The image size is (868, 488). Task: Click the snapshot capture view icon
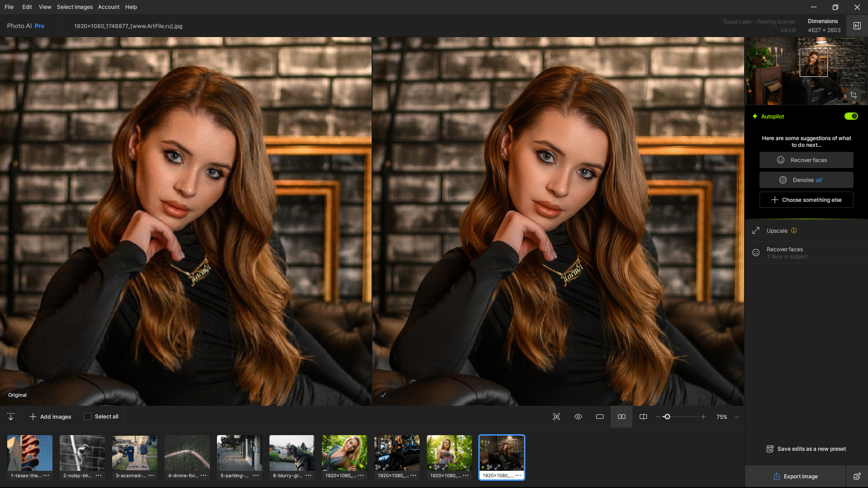pyautogui.click(x=557, y=417)
